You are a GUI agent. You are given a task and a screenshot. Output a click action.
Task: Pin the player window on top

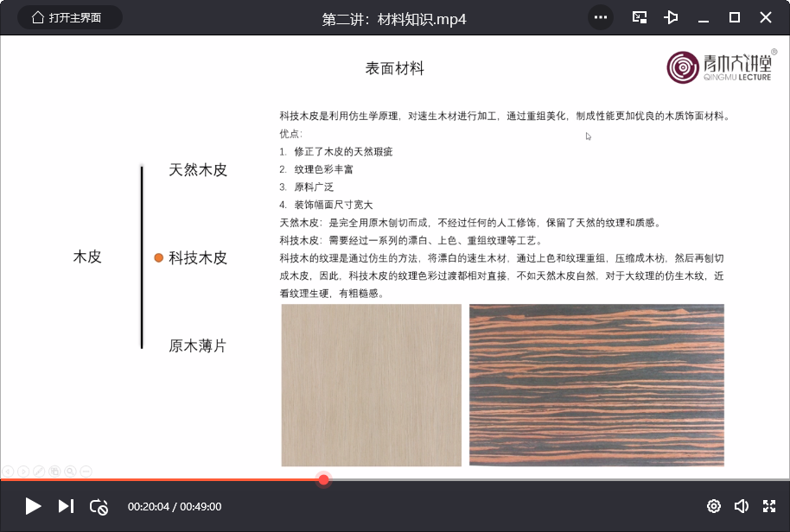pos(671,17)
